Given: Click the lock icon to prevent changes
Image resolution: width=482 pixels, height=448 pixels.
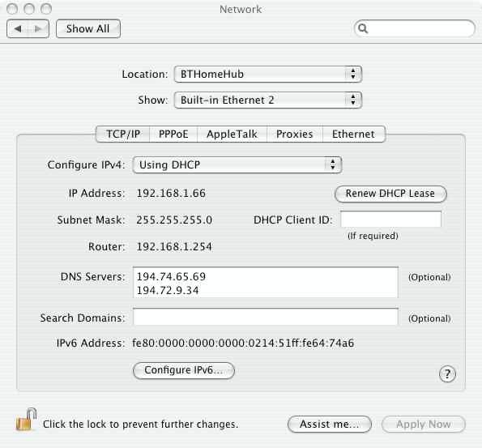Looking at the screenshot, I should pyautogui.click(x=26, y=420).
